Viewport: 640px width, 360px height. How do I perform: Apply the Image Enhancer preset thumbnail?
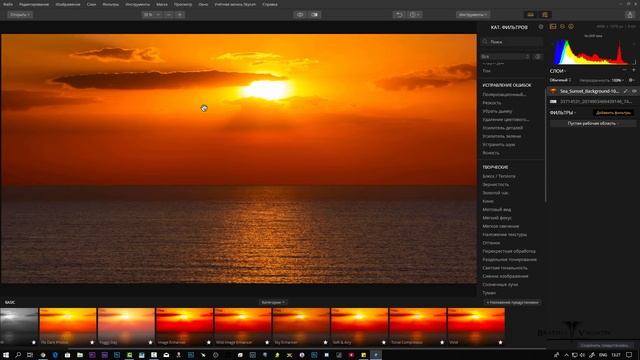tap(184, 327)
